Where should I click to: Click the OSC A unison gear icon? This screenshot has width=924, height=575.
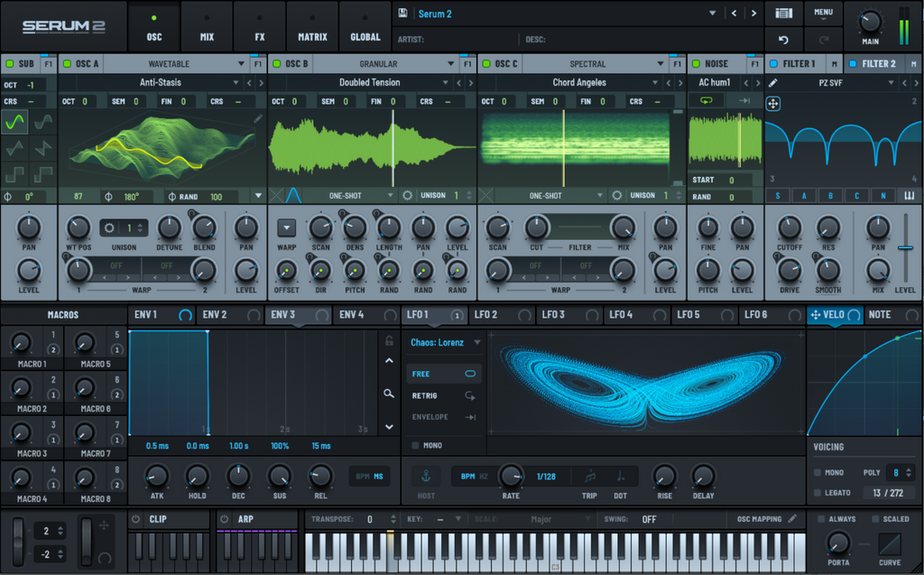[x=109, y=227]
